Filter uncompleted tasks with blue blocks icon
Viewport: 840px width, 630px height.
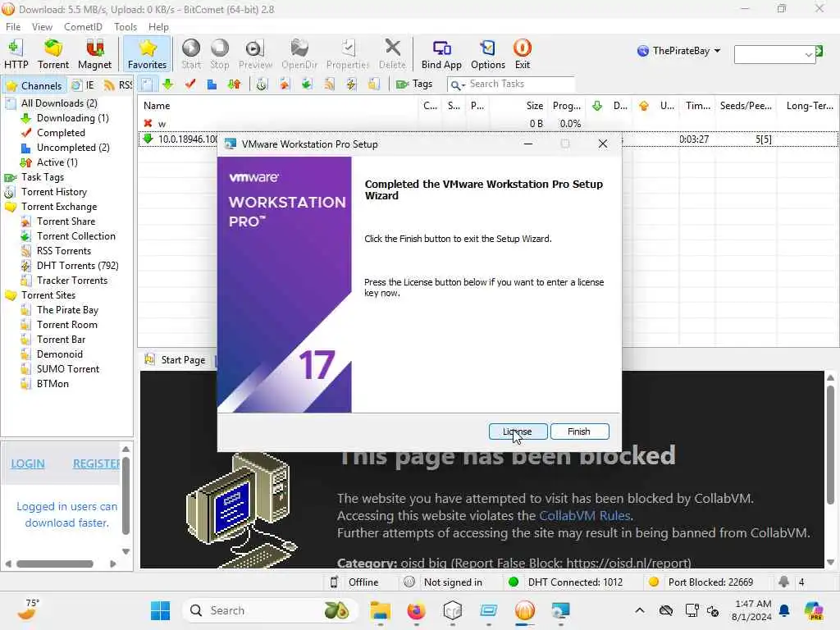point(212,84)
